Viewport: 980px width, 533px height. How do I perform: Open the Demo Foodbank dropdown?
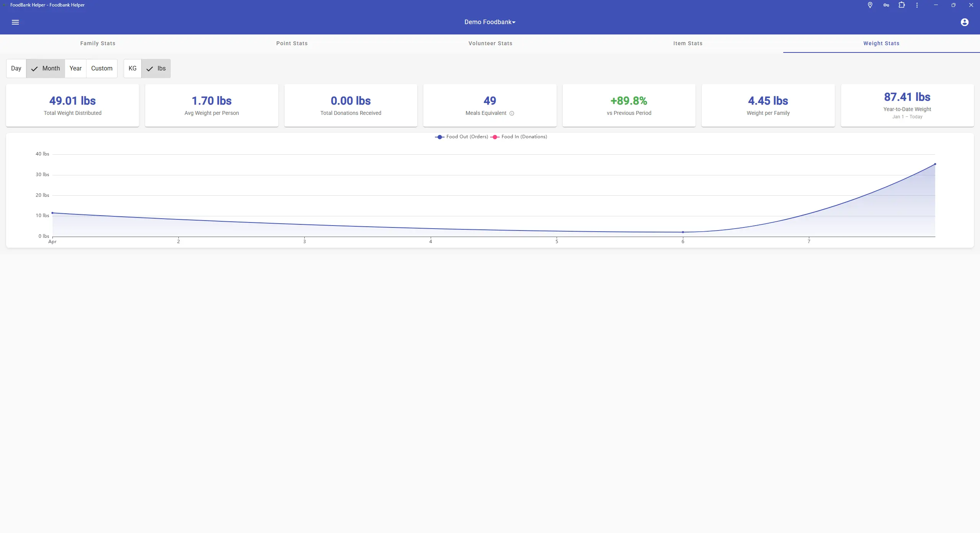[x=490, y=22]
